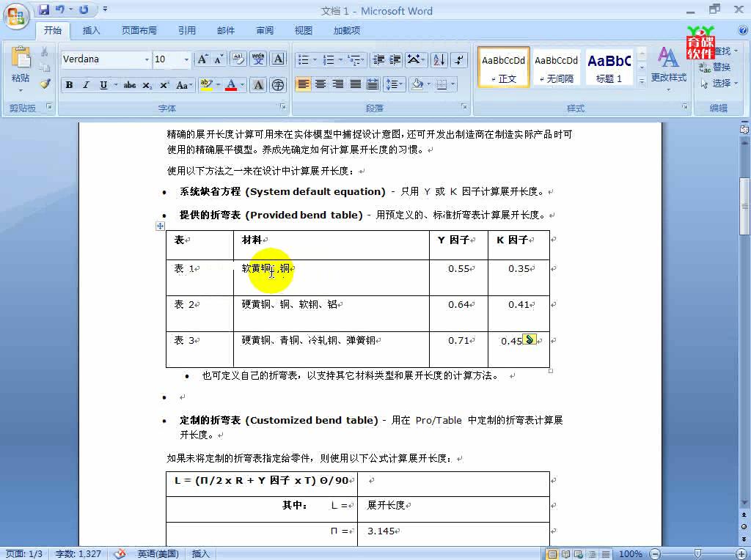
Task: Open the Paragraph dialog launcher
Action: 464,107
